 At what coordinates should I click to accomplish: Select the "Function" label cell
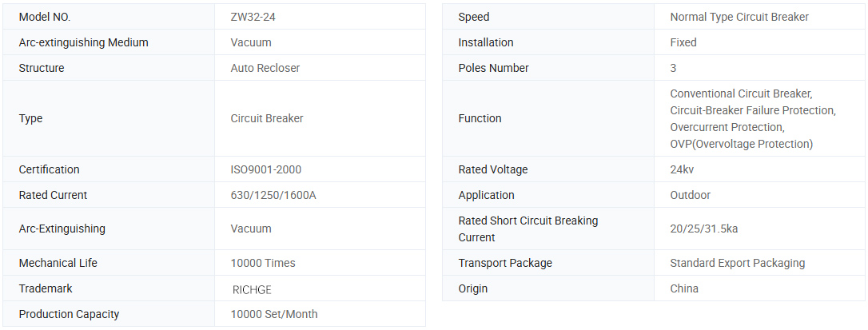(x=480, y=118)
